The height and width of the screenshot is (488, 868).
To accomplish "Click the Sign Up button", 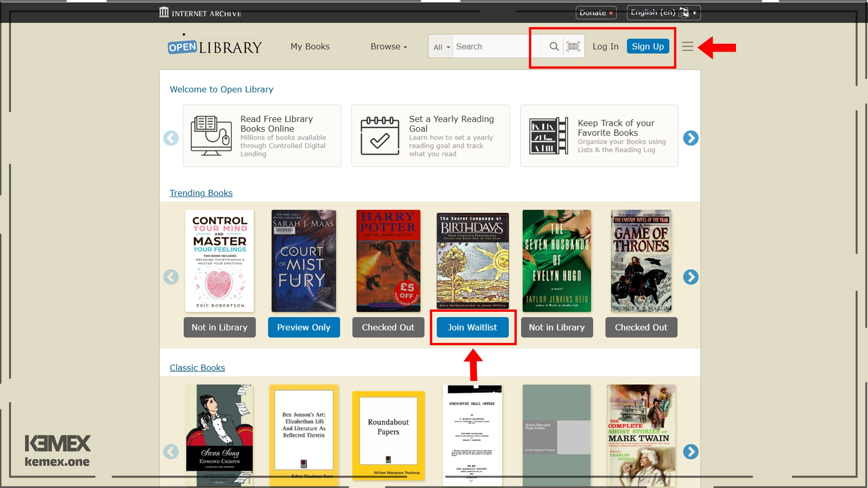I will click(x=648, y=46).
